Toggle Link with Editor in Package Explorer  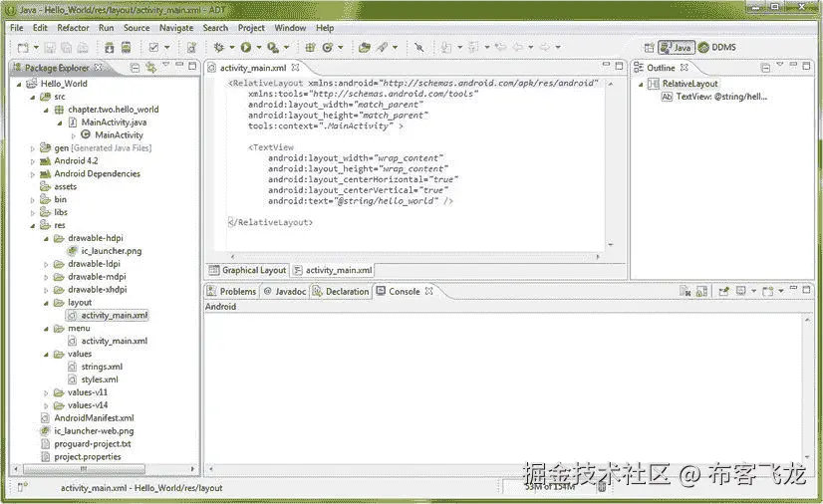click(151, 68)
